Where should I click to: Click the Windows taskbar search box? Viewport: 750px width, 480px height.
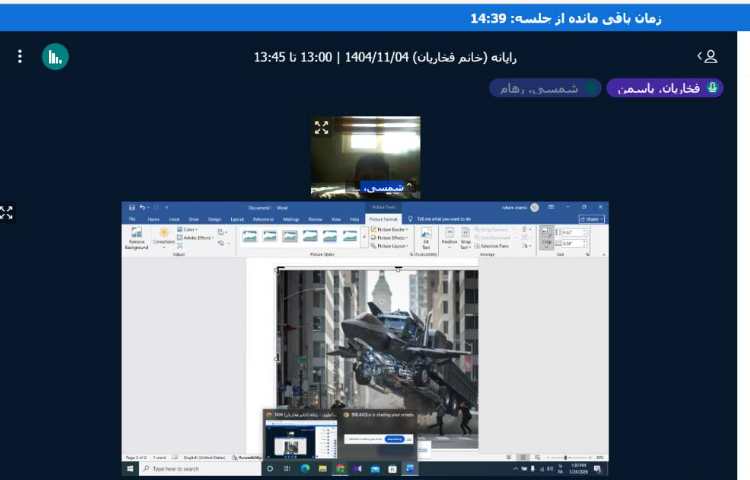(x=195, y=468)
